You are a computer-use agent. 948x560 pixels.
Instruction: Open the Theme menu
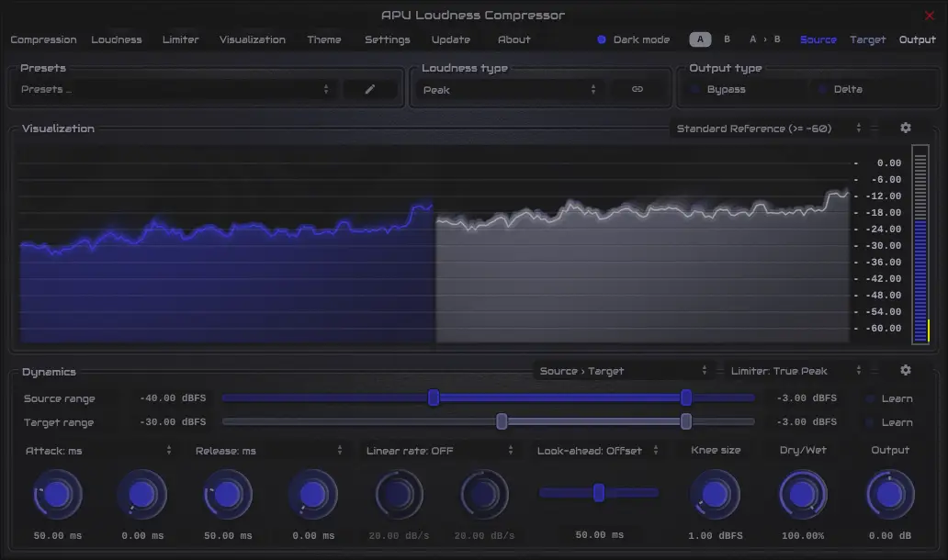(324, 39)
